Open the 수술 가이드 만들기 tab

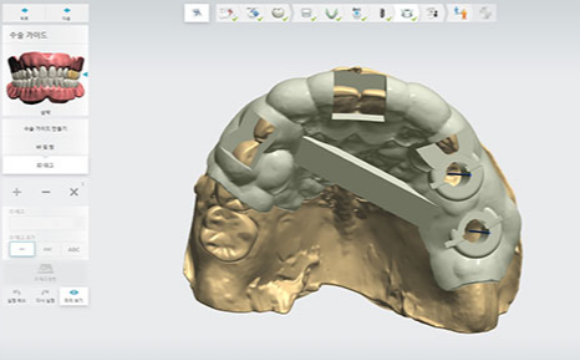(45, 129)
